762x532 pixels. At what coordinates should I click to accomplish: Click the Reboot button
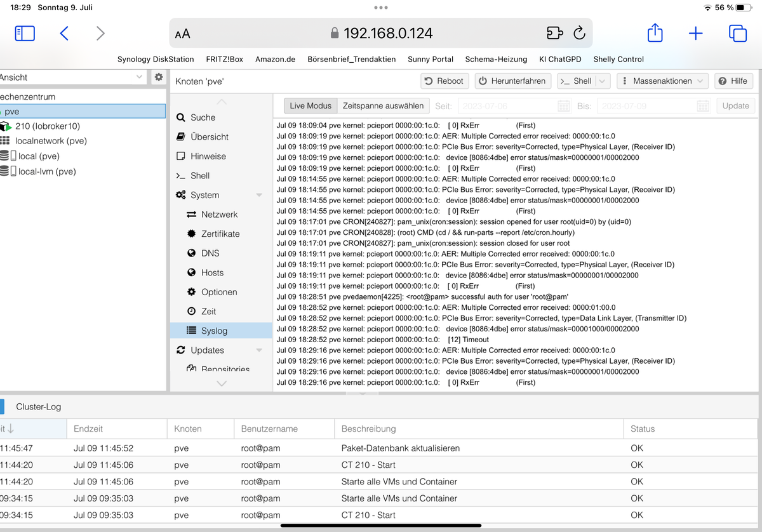(444, 81)
